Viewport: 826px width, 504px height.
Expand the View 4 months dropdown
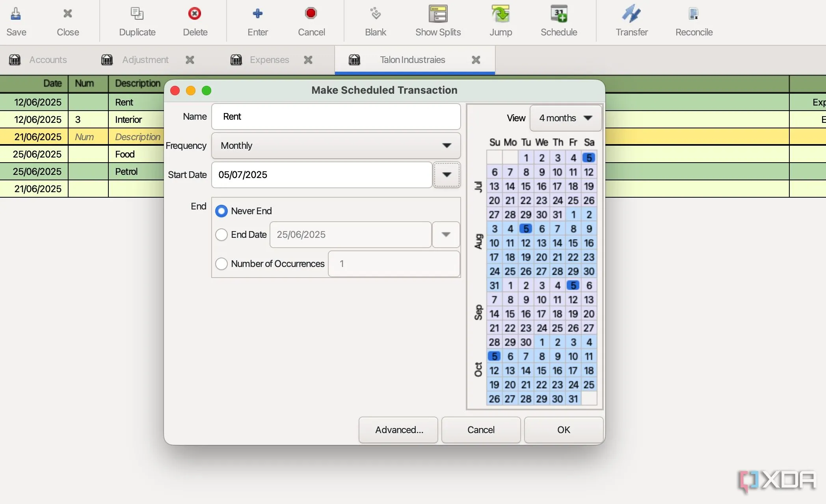point(565,118)
